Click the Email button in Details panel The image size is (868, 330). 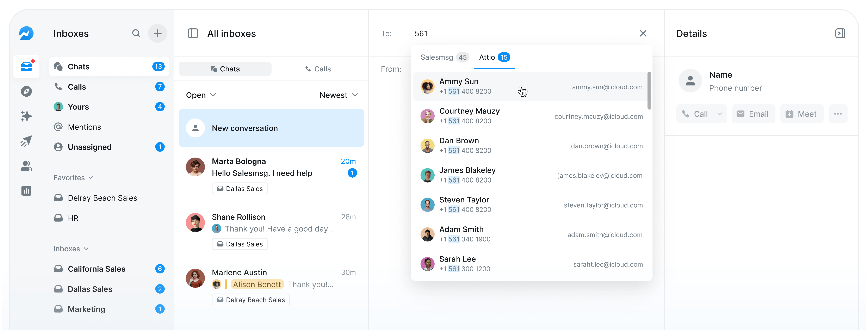(753, 114)
